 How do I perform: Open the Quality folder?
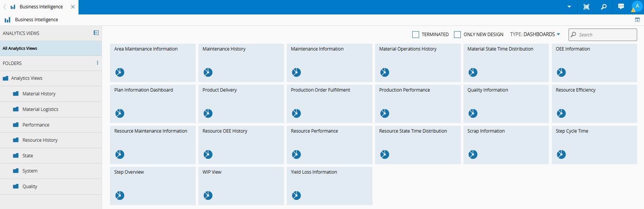51,187
